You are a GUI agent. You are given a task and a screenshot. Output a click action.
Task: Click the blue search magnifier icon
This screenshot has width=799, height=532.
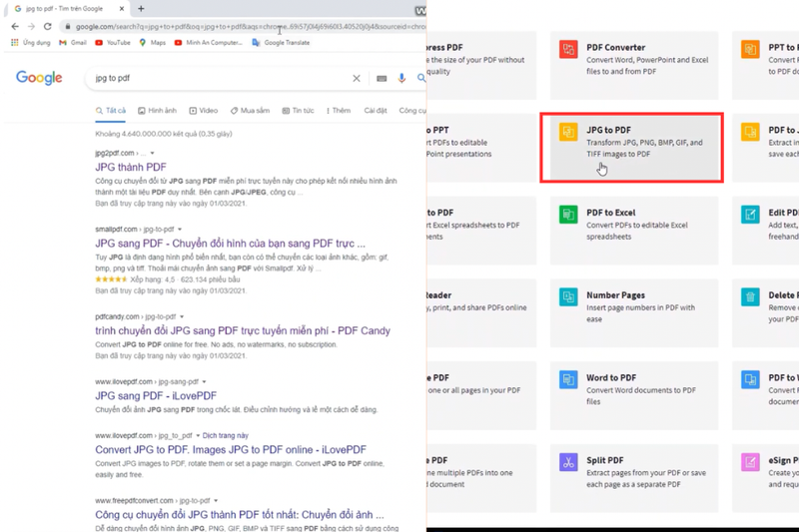point(420,78)
